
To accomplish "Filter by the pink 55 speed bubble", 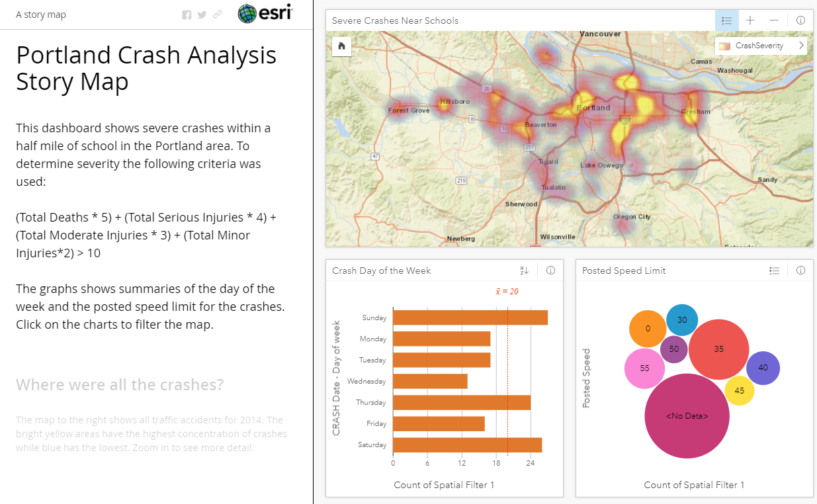I will coord(645,368).
